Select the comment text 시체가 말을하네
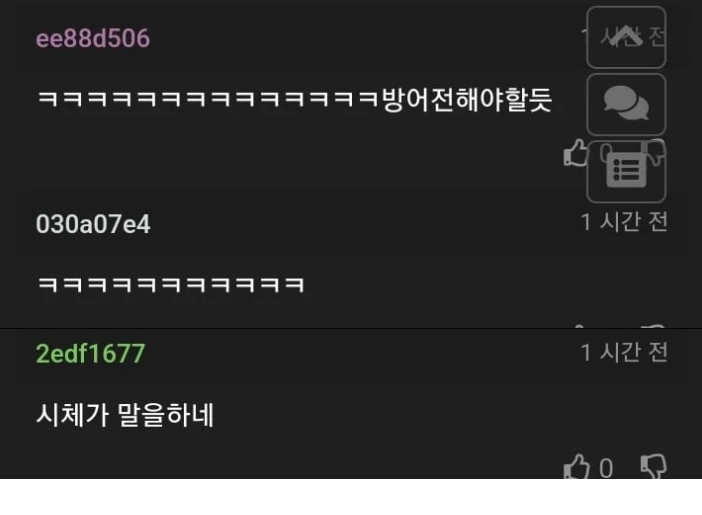The width and height of the screenshot is (702, 515). (125, 415)
